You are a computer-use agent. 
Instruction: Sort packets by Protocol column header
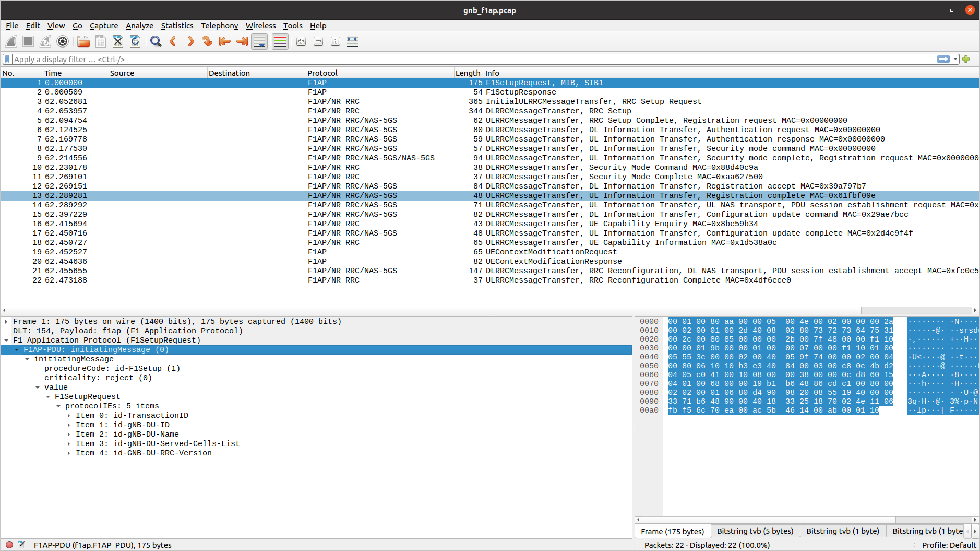click(x=322, y=73)
